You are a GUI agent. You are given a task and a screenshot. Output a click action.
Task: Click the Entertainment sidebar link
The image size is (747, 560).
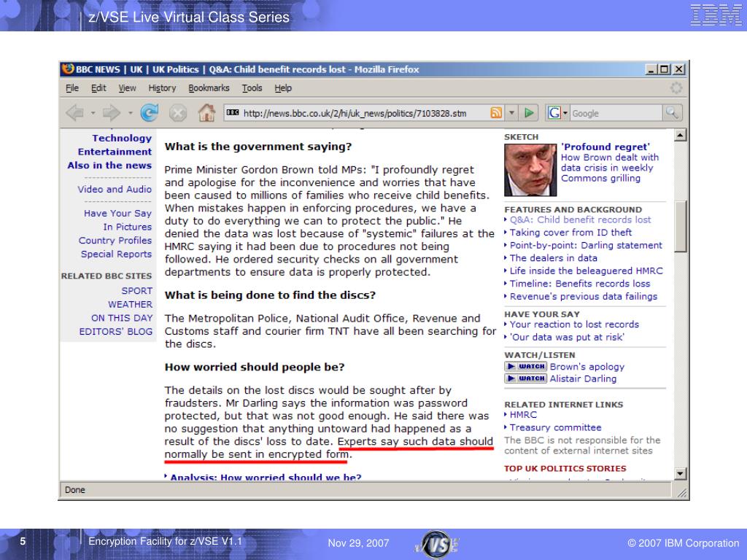(x=115, y=152)
